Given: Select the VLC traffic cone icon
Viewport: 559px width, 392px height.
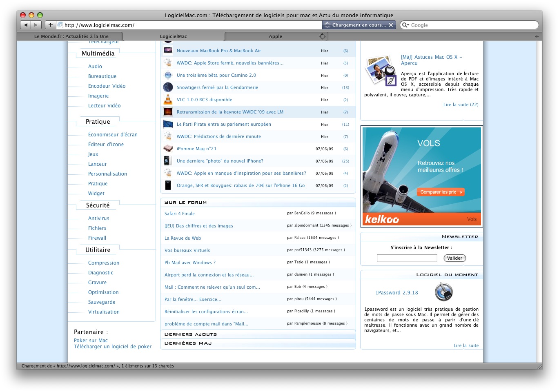Looking at the screenshot, I should coord(168,99).
